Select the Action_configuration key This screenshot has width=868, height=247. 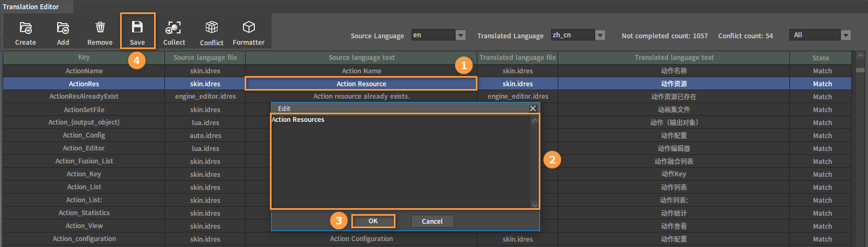tap(84, 239)
